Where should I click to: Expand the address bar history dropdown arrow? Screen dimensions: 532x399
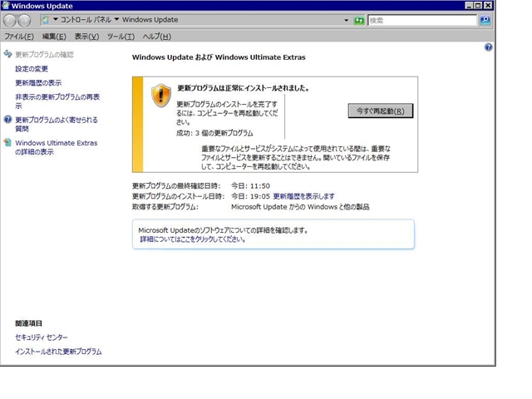tap(346, 20)
